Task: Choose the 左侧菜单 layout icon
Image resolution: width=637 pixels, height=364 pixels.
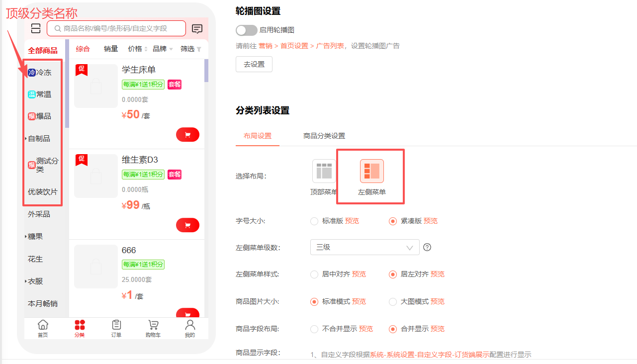Action: [x=372, y=171]
